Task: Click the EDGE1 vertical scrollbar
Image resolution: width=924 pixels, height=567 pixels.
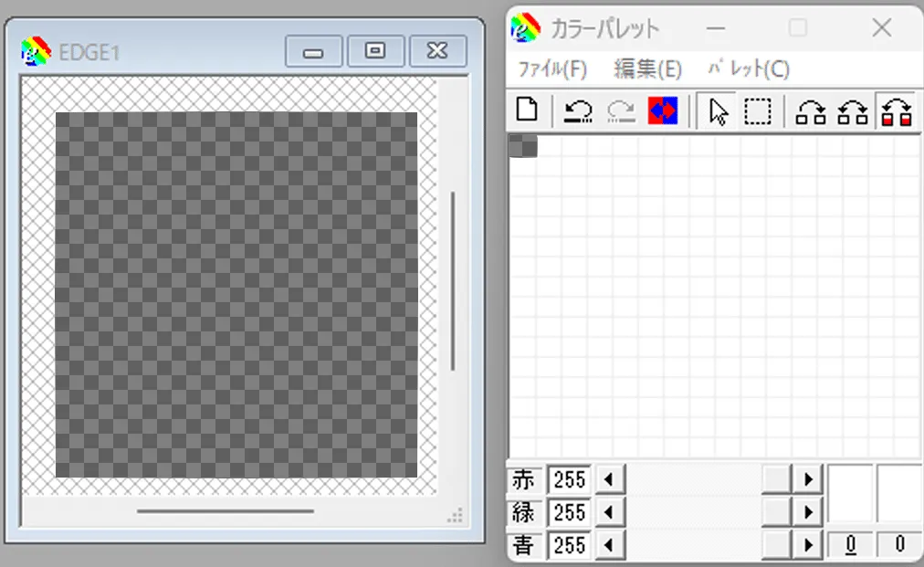Action: pyautogui.click(x=453, y=282)
